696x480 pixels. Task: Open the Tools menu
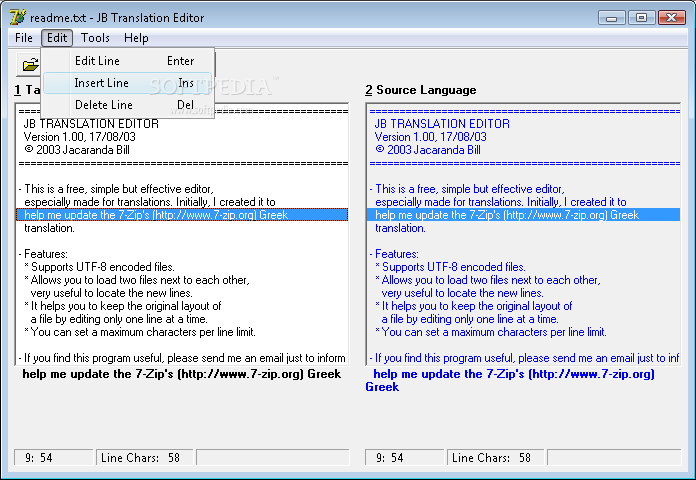tap(95, 38)
